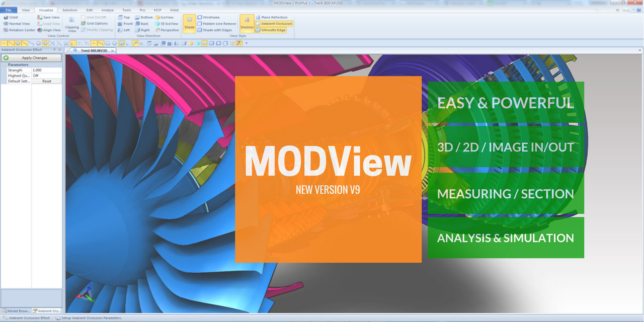This screenshot has width=644, height=322.
Task: Toggle Shade with Edges style
Action: [214, 30]
